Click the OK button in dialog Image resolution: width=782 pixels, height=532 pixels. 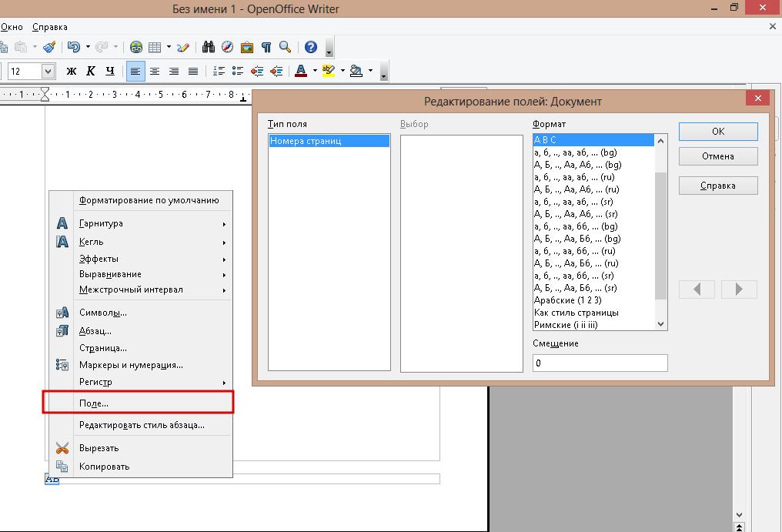pyautogui.click(x=718, y=131)
